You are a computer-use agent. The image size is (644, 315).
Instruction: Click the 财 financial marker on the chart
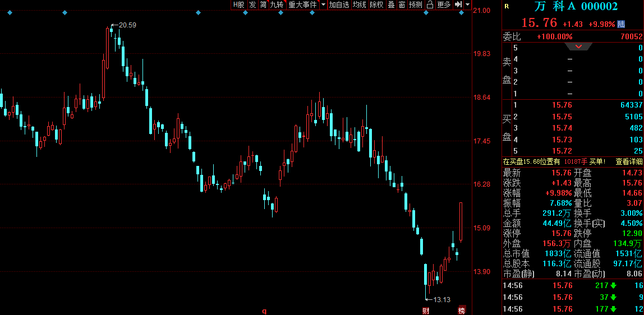[426, 311]
